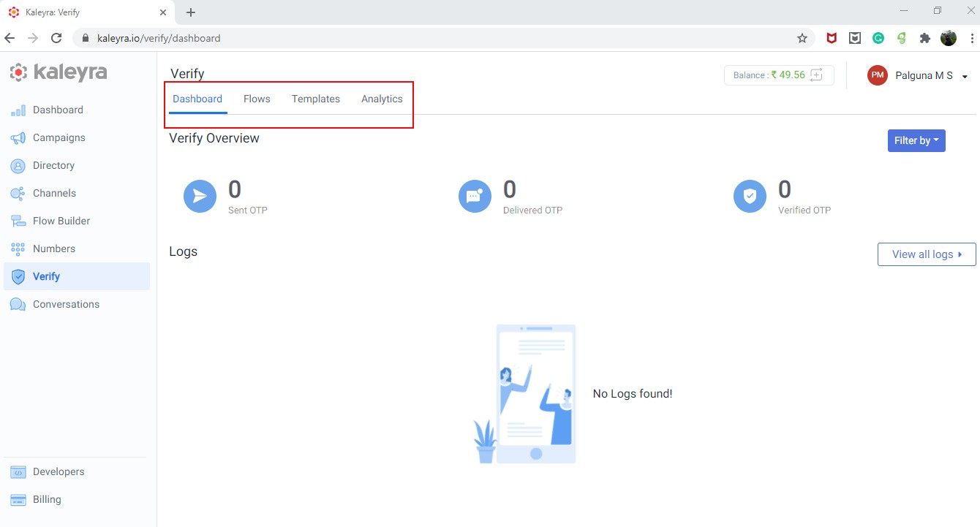Click the Verify shield icon in sidebar

[x=18, y=277]
